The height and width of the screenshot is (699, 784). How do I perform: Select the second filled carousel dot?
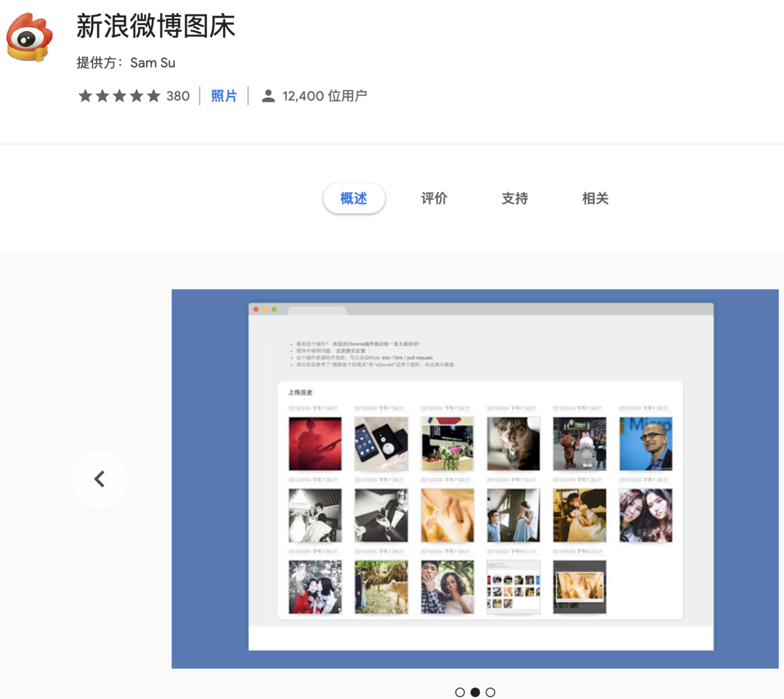pyautogui.click(x=475, y=692)
